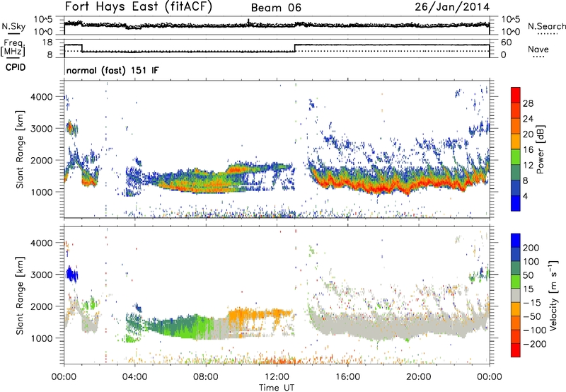566x392 pixels.
Task: Select the '10^0' tick beside the N.Search label
Action: click(x=511, y=32)
